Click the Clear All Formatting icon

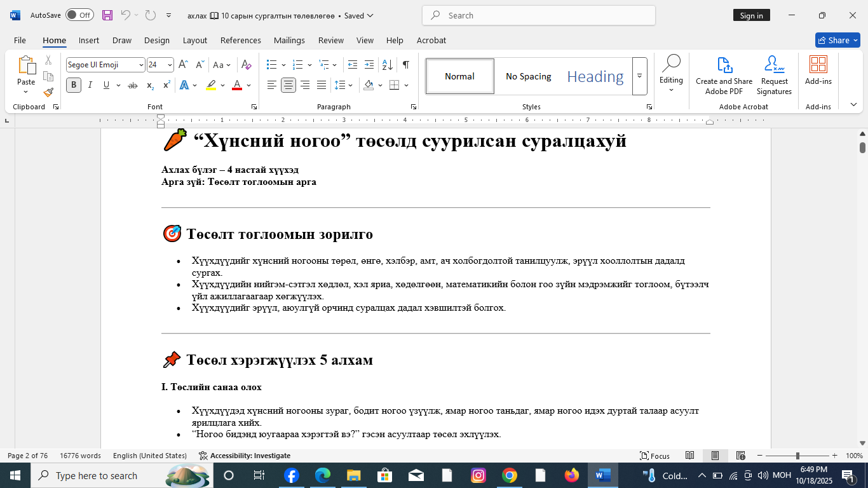coord(247,65)
